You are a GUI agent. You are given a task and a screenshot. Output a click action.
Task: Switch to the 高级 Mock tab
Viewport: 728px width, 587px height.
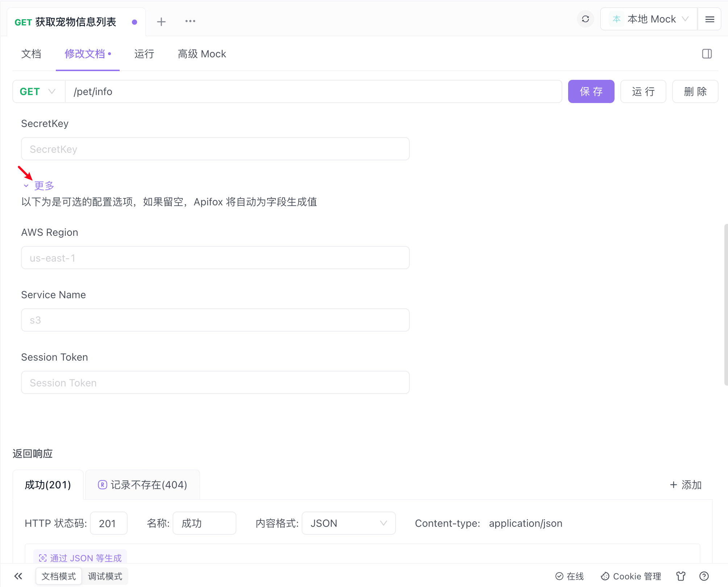point(202,54)
